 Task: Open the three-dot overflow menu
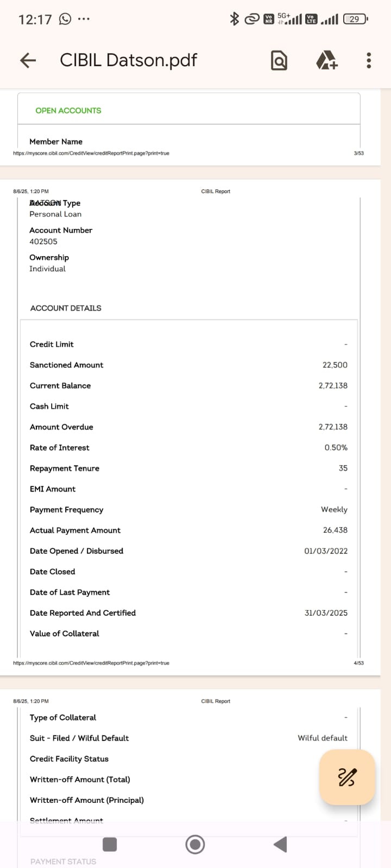coord(369,60)
